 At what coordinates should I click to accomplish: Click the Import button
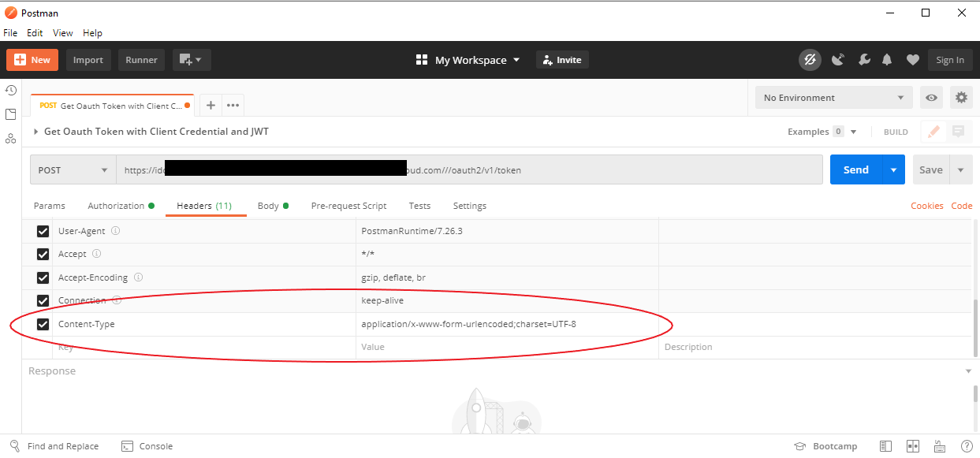pyautogui.click(x=88, y=60)
